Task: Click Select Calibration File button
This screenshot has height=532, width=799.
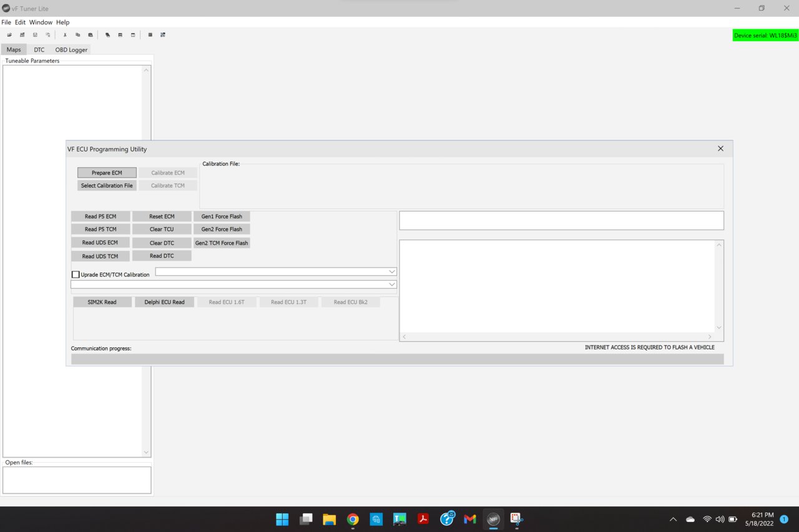Action: click(107, 185)
